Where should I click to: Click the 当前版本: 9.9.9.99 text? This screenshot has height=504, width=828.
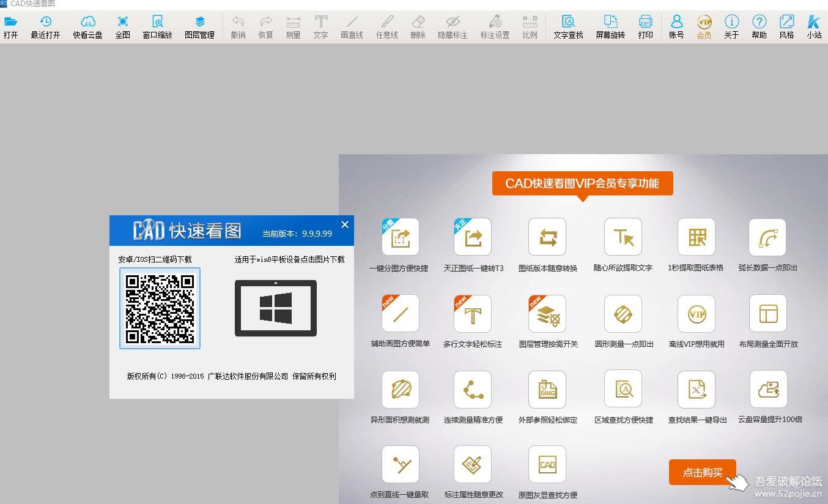pos(297,234)
